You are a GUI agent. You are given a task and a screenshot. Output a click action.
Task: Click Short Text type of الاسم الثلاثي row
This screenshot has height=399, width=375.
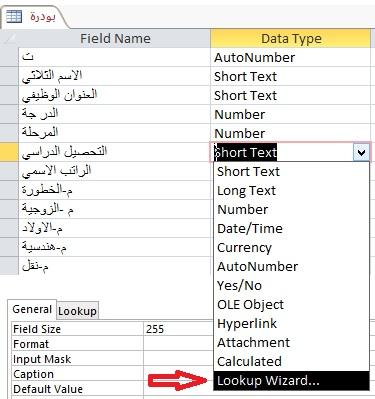tap(291, 76)
